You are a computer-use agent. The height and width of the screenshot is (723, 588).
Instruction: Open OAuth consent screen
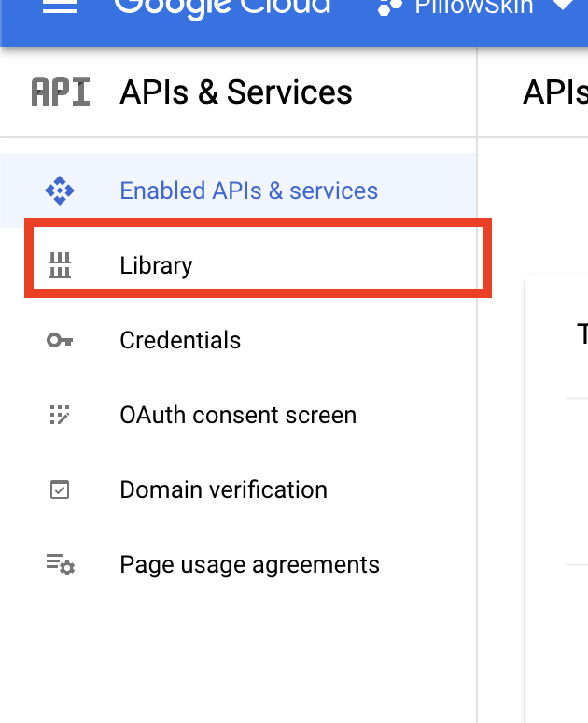coord(238,415)
